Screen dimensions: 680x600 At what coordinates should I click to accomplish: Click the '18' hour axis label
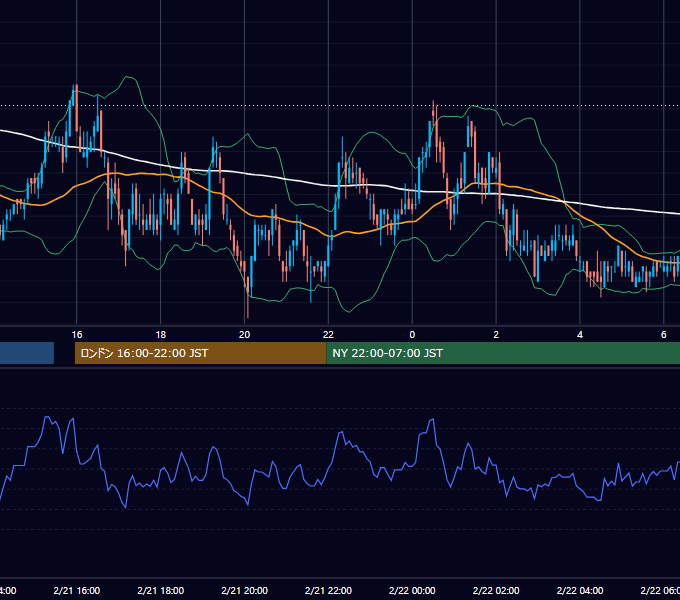pyautogui.click(x=160, y=335)
